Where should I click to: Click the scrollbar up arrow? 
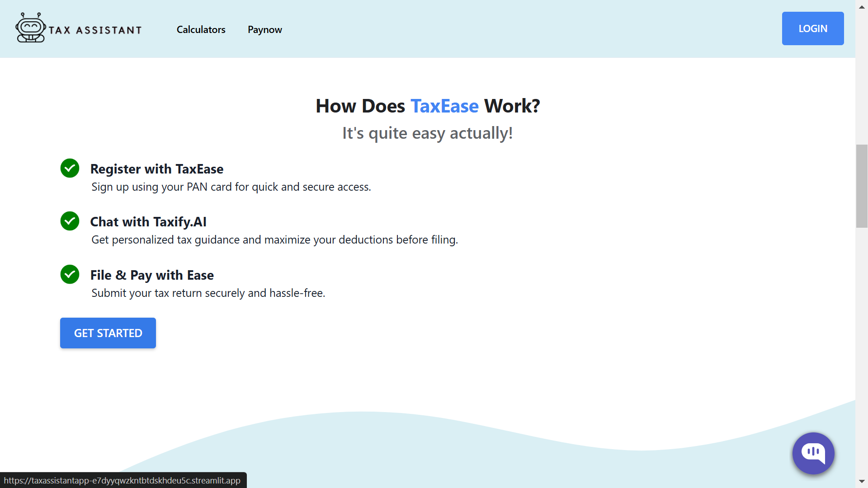[862, 7]
